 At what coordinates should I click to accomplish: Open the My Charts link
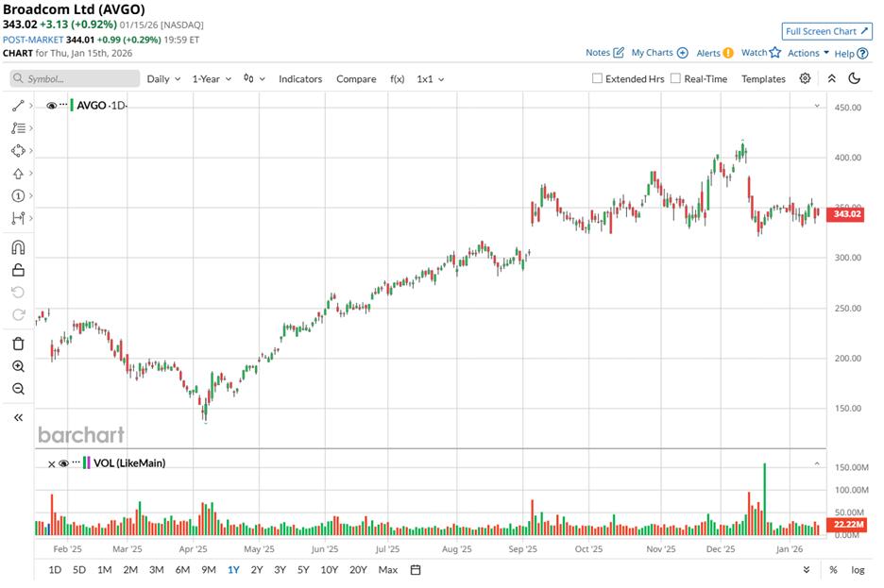pos(658,53)
